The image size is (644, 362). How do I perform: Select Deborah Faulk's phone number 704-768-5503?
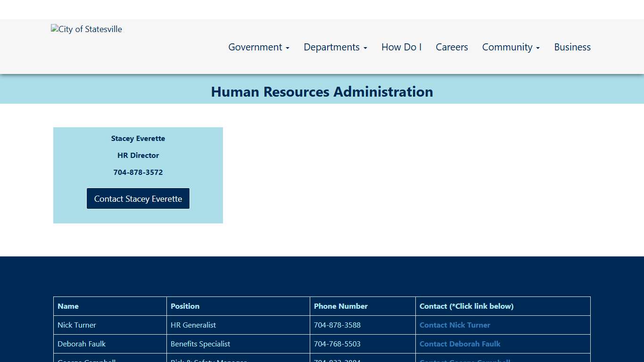(337, 344)
